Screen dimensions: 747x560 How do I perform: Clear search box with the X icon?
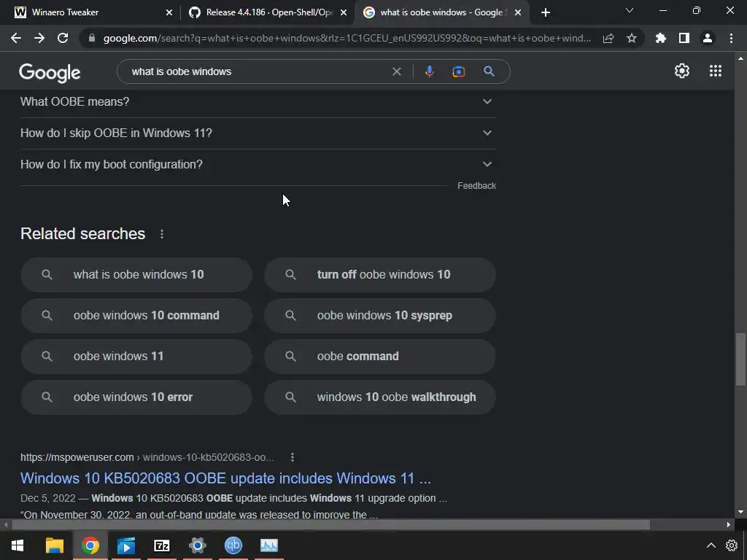(x=396, y=71)
